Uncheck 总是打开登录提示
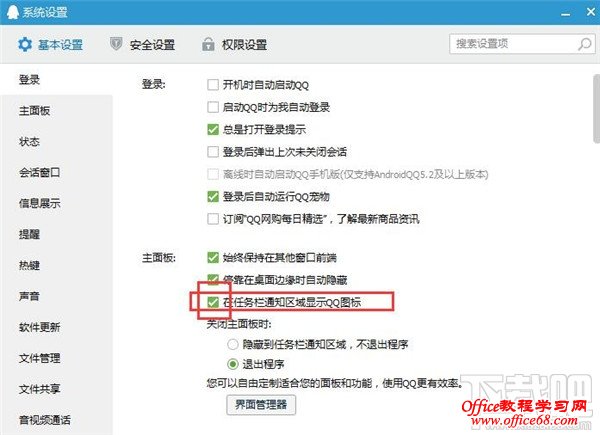 213,129
